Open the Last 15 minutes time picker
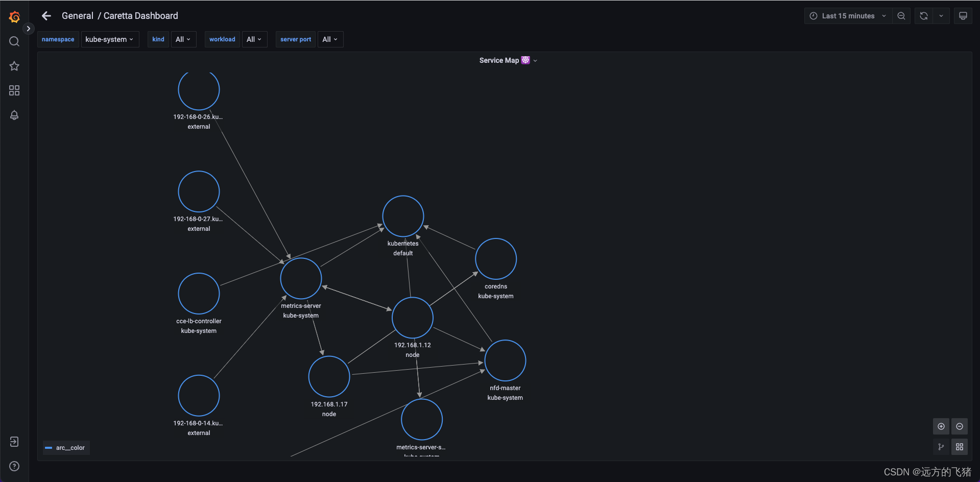 (848, 16)
